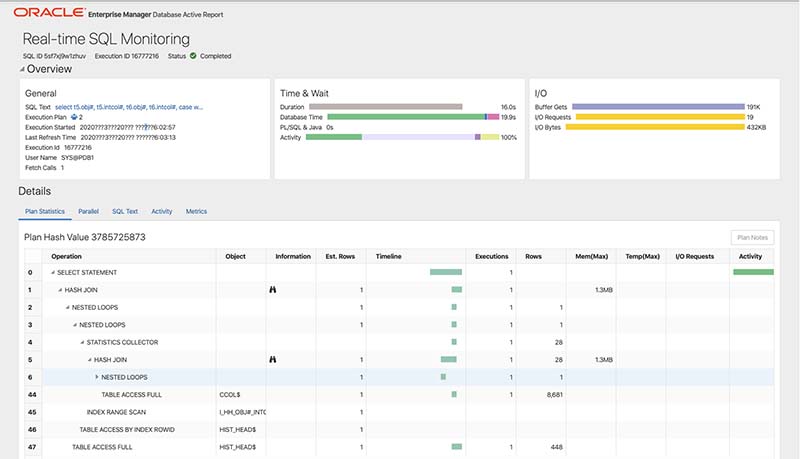Click the 448 rows value
800x459 pixels.
(557, 447)
